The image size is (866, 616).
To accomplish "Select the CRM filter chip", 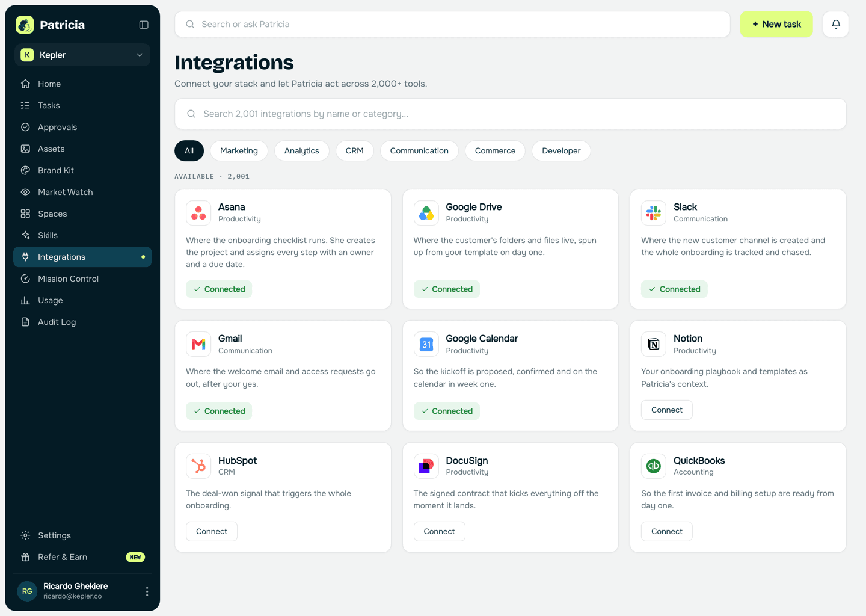I will [x=355, y=151].
